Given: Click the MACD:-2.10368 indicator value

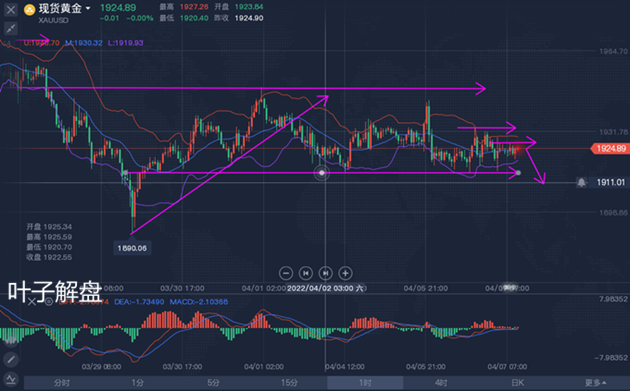Looking at the screenshot, I should click(x=198, y=302).
